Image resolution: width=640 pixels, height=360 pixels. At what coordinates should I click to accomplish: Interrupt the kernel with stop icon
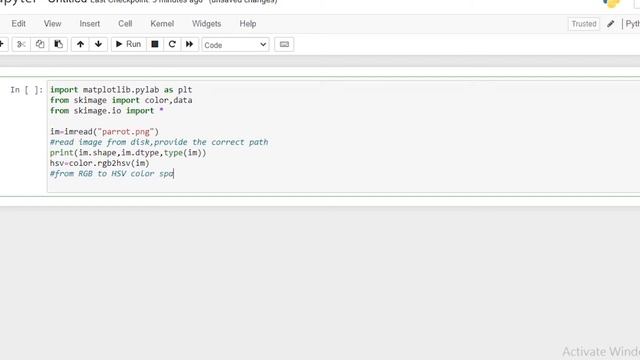155,44
